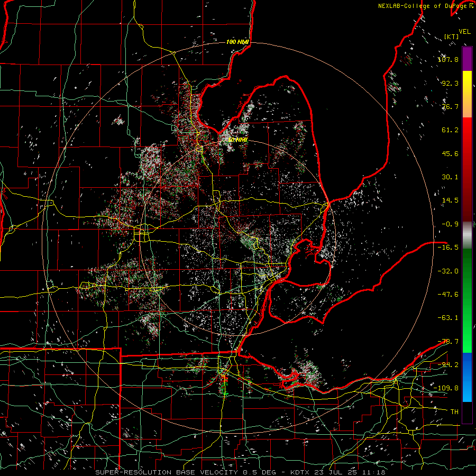Select the -94.2 velocity legend value
The width and height of the screenshot is (476, 476).
point(448,365)
